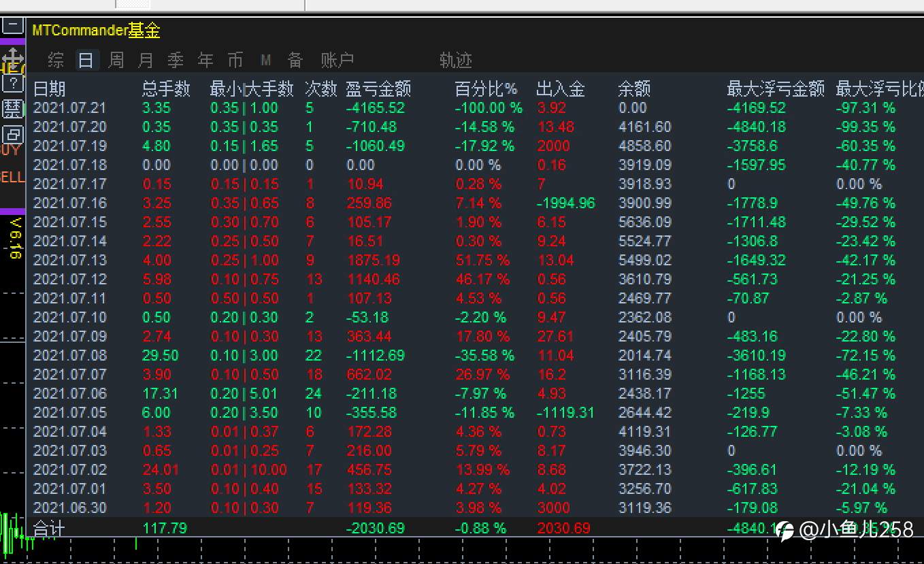Click the total lots sum 117.79
The image size is (924, 564).
click(165, 529)
